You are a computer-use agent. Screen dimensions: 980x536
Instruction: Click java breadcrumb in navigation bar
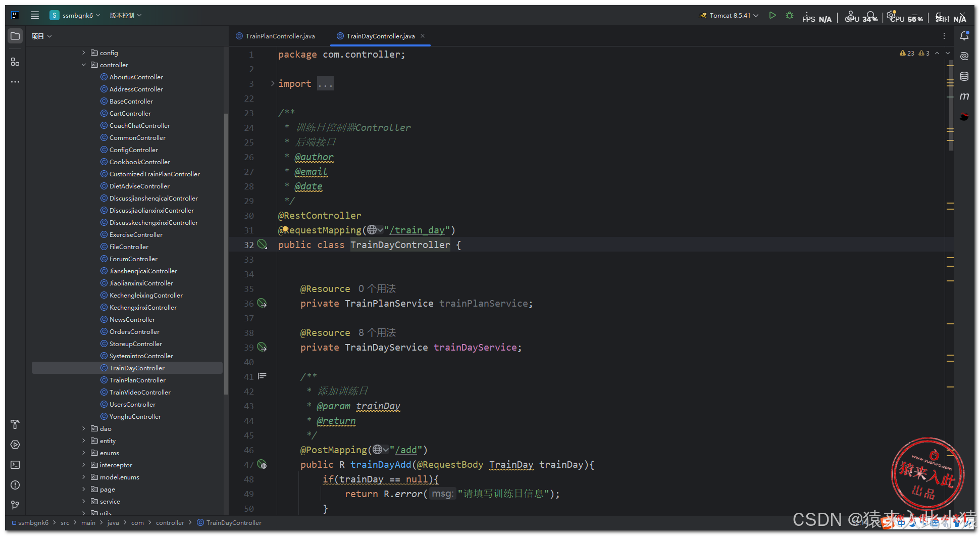coord(113,523)
